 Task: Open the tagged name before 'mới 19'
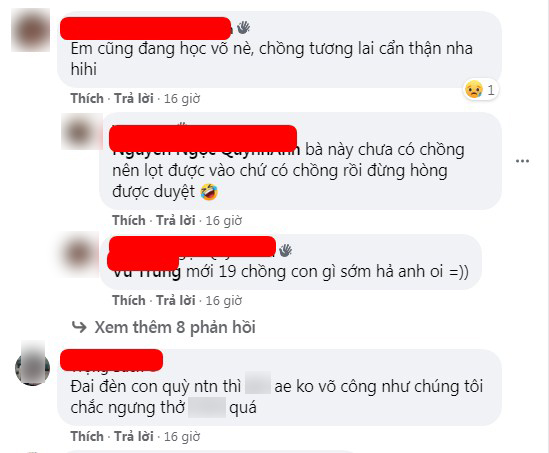pyautogui.click(x=146, y=272)
